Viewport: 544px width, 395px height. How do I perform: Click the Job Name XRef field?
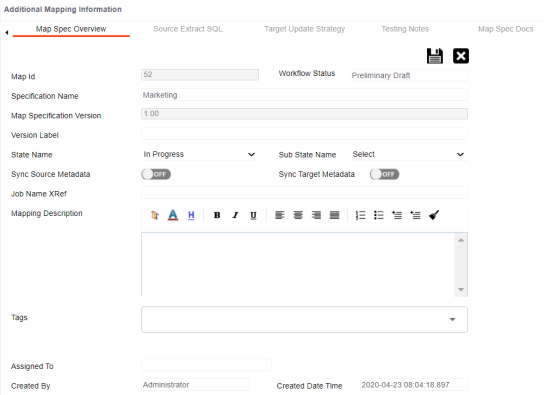(x=304, y=192)
